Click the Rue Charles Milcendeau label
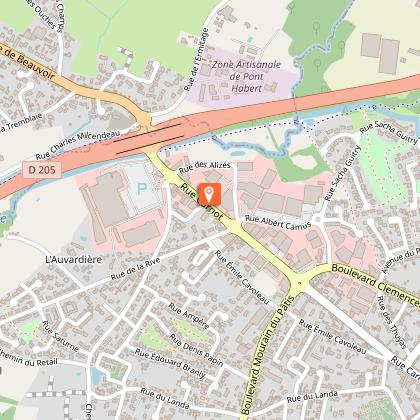The height and width of the screenshot is (420, 420). (x=78, y=145)
